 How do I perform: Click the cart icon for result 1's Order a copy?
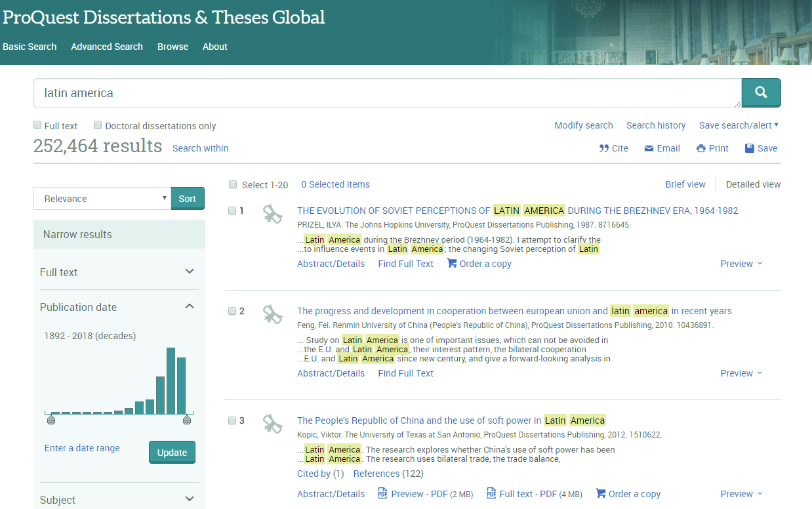pyautogui.click(x=452, y=263)
